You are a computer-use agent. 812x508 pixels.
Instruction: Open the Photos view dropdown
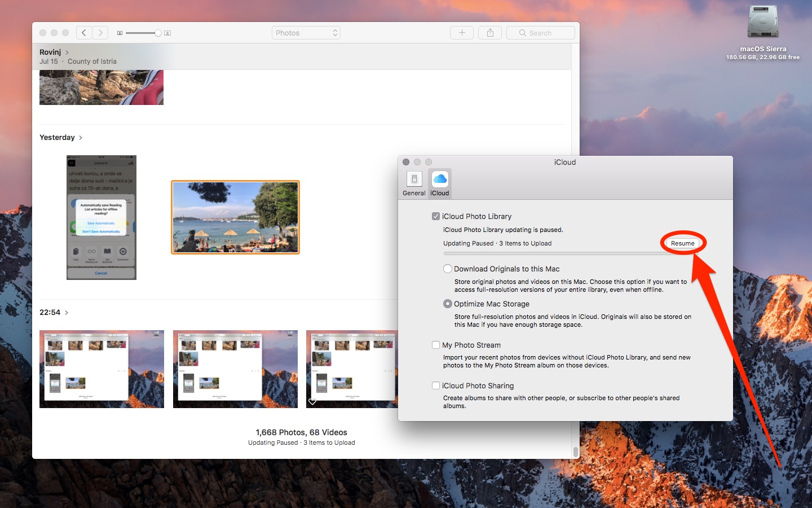coord(306,33)
